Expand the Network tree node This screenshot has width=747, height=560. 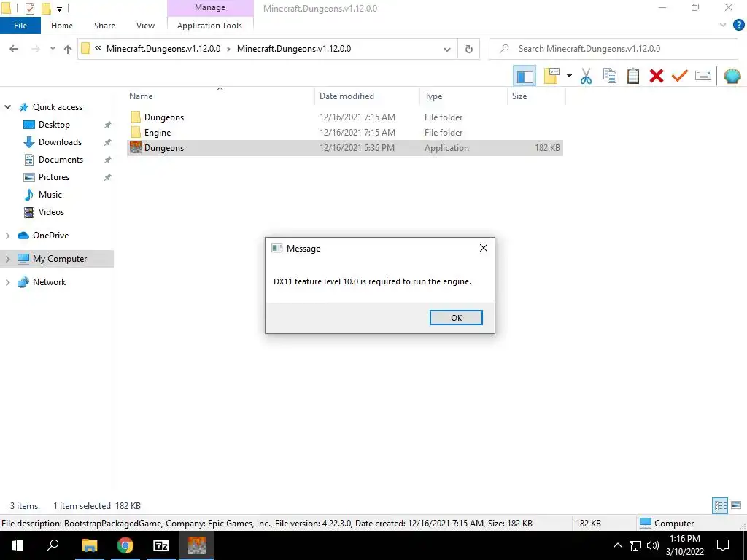coord(7,282)
